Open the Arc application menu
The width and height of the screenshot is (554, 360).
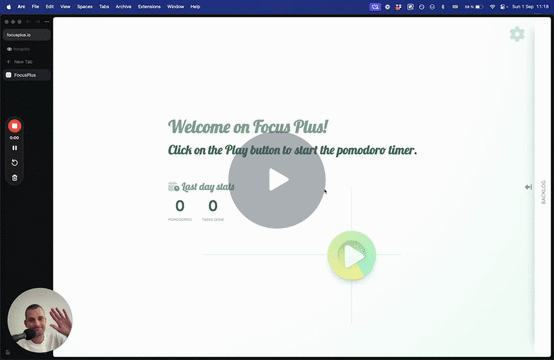click(21, 7)
